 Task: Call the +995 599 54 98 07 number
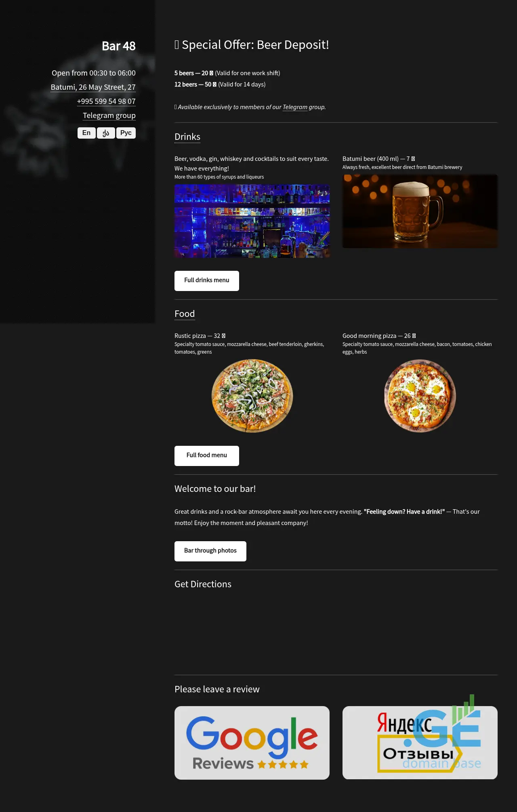[x=106, y=101]
